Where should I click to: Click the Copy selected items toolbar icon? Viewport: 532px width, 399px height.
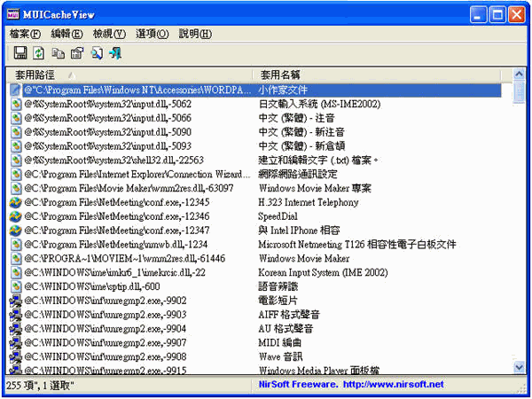coord(58,54)
